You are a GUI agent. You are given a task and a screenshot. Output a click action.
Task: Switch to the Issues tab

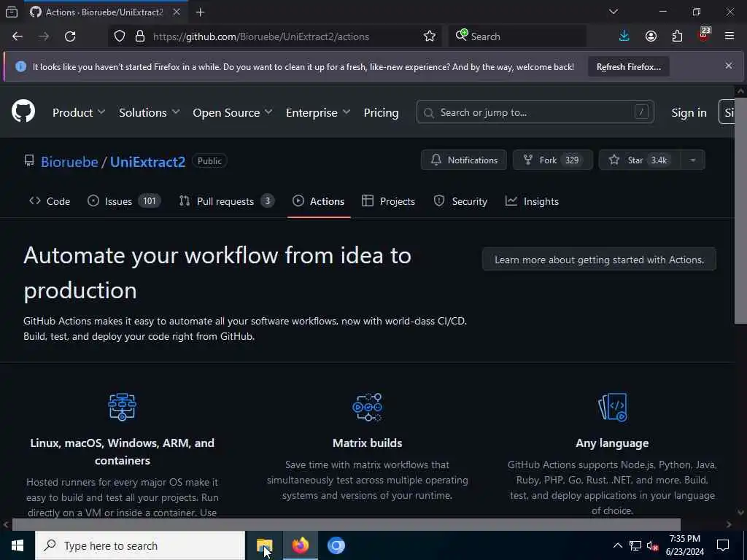coord(124,201)
